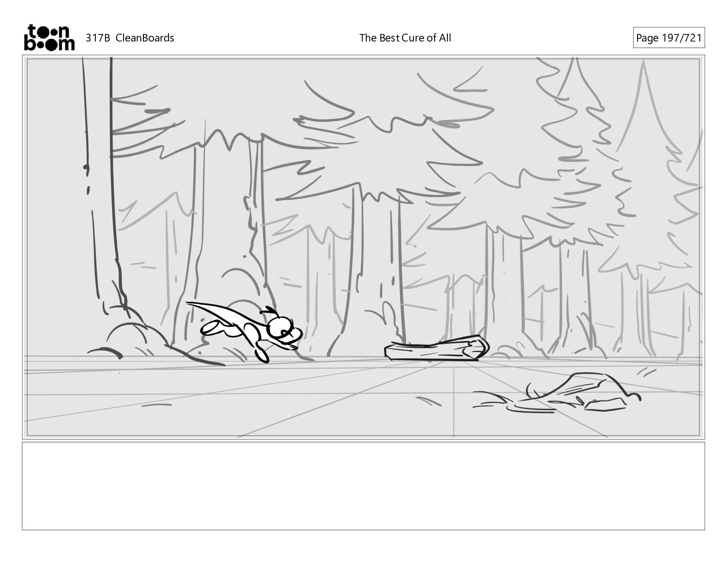728x563 pixels.
Task: Click the '317B CleanBoards' header text
Action: (130, 38)
